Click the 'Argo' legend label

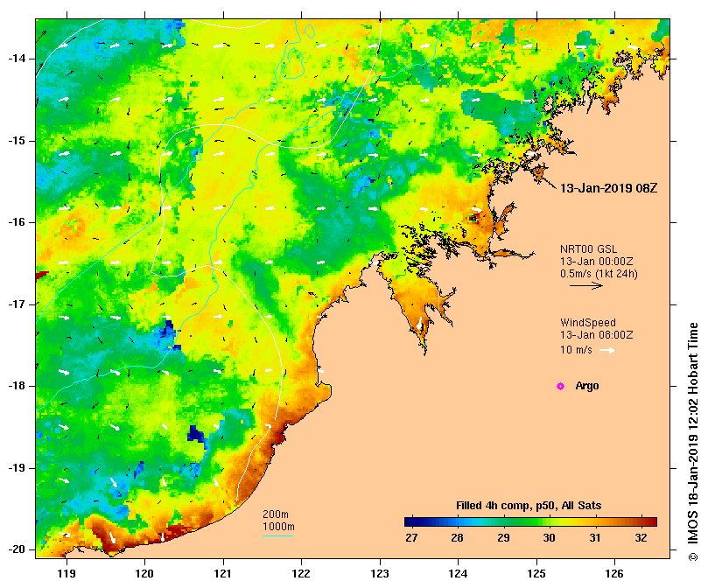587,386
